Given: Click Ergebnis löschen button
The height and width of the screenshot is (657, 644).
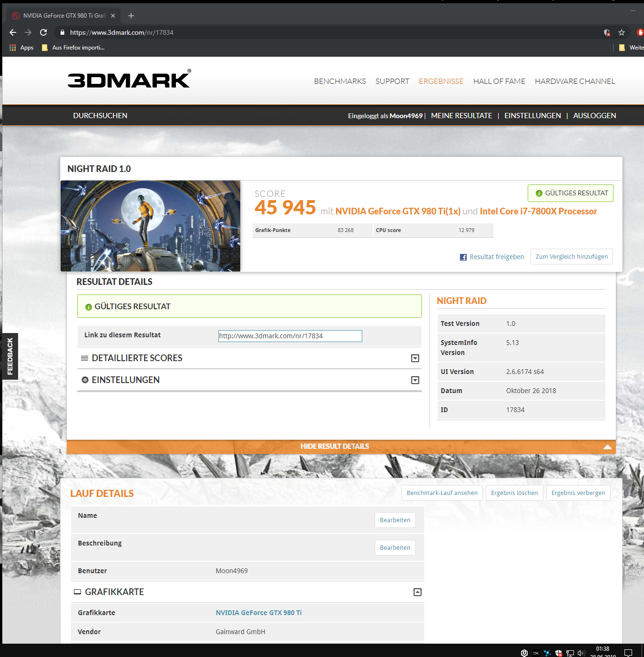Looking at the screenshot, I should pyautogui.click(x=514, y=493).
